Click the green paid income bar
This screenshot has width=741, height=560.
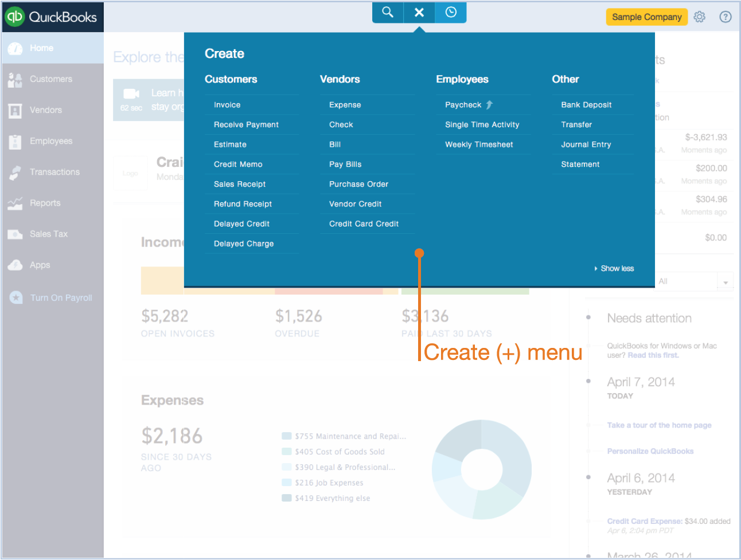click(465, 291)
